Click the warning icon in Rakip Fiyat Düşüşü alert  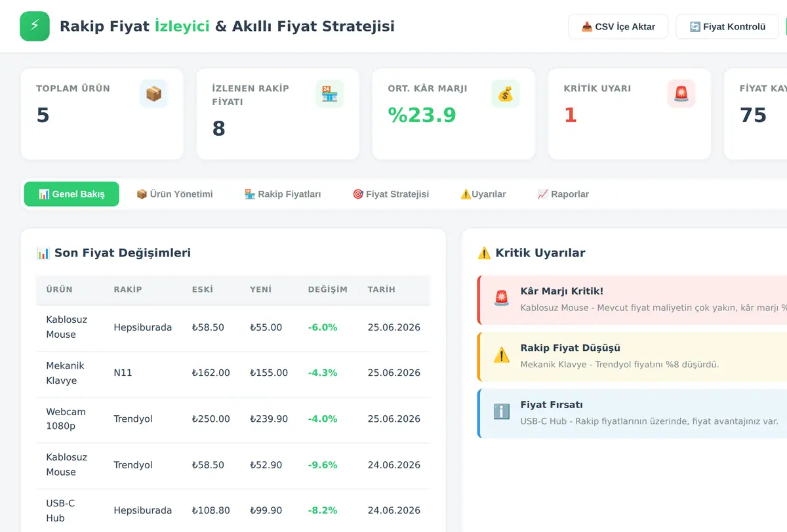click(501, 356)
